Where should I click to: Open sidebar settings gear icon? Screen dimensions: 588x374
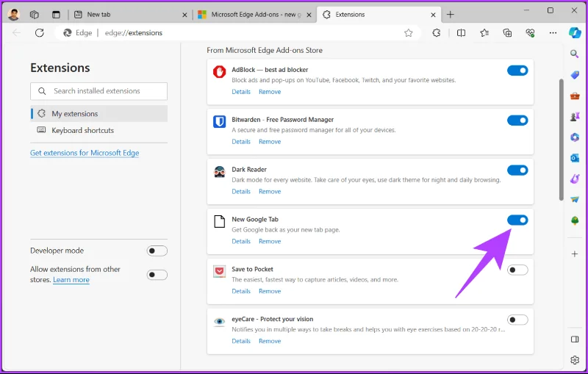[575, 360]
